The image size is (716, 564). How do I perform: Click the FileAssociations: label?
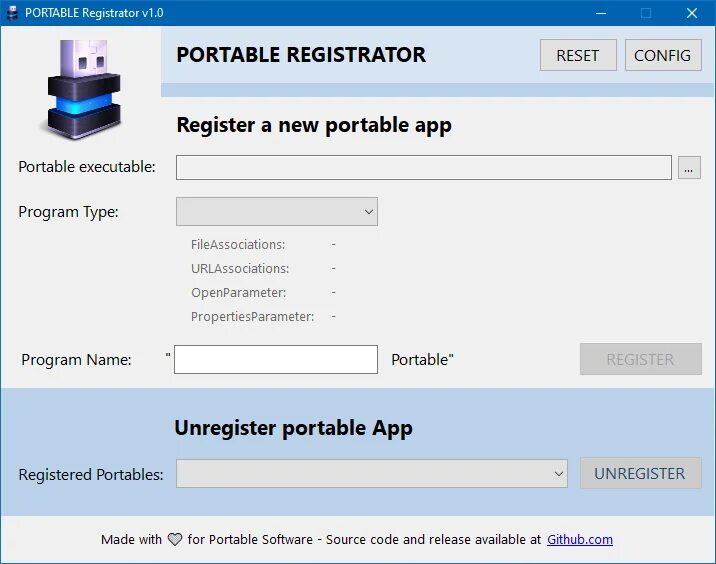click(x=238, y=245)
